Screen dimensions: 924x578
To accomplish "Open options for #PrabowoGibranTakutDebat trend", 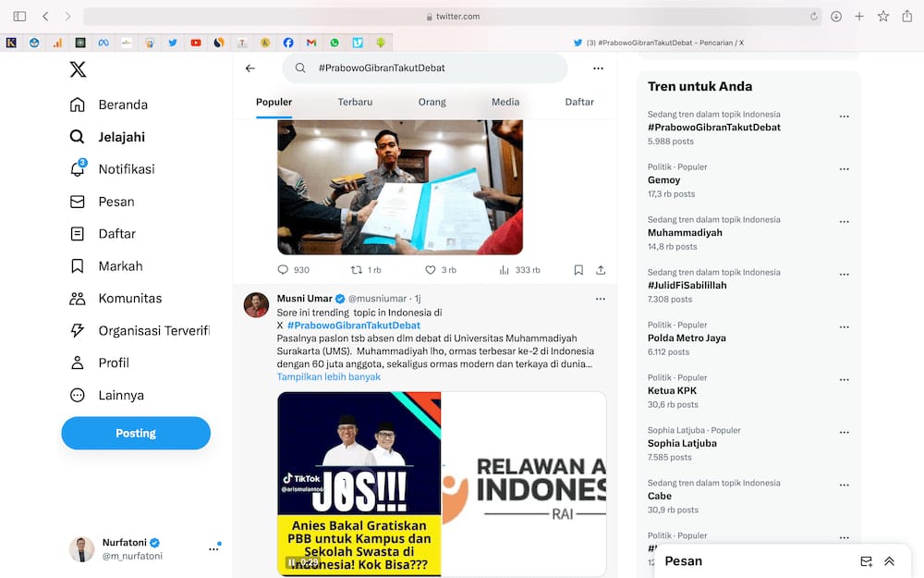I will pyautogui.click(x=845, y=117).
